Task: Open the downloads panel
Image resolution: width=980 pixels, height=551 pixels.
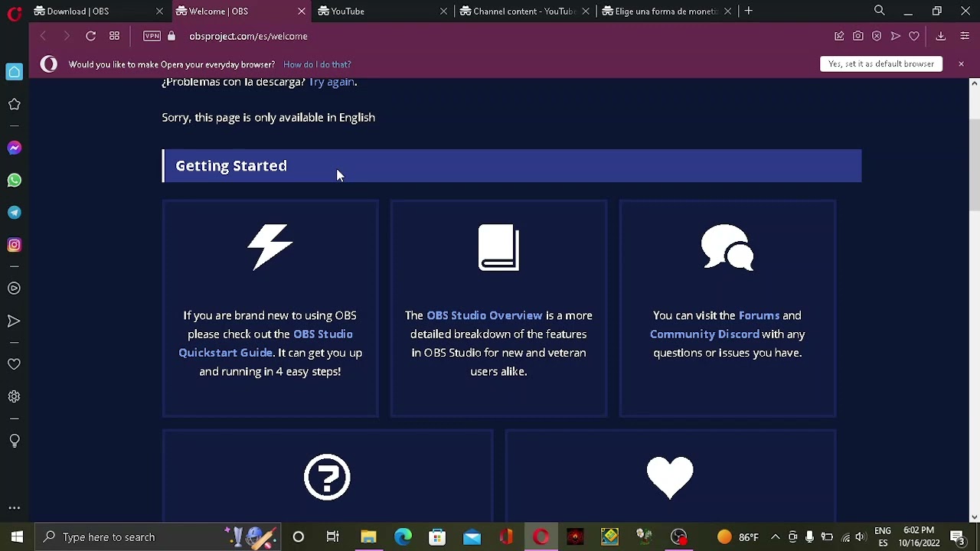Action: (x=941, y=36)
